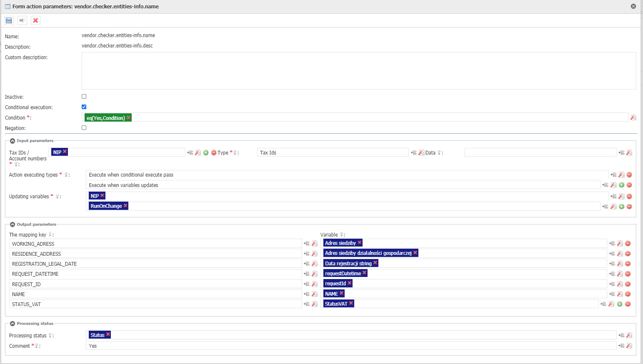Collapse the Input parameters section
The width and height of the screenshot is (643, 364).
click(x=13, y=141)
